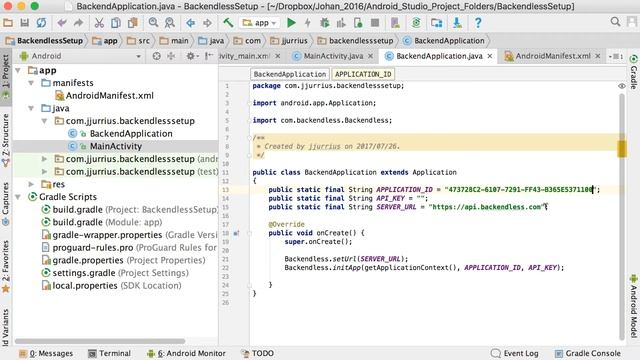Attach debugger to Android process
Screen dimensions: 640x360
pos(358,23)
